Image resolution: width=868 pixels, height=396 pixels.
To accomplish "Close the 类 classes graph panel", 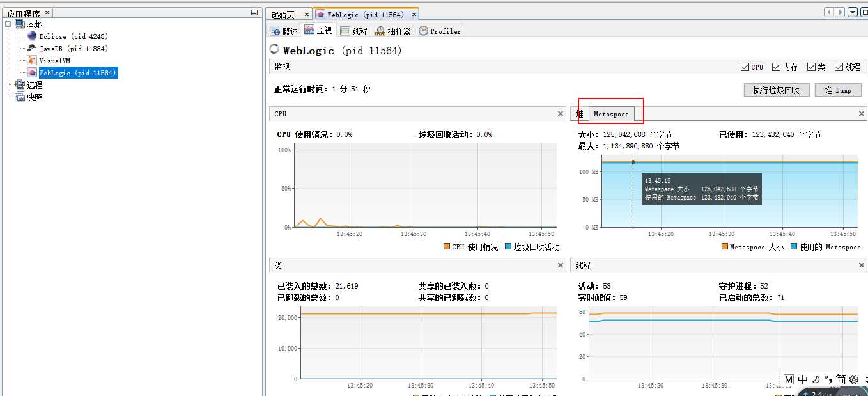I will click(561, 265).
